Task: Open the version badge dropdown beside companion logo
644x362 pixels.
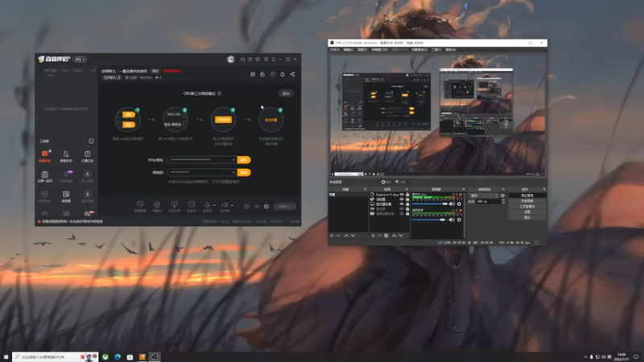Action: click(x=80, y=60)
